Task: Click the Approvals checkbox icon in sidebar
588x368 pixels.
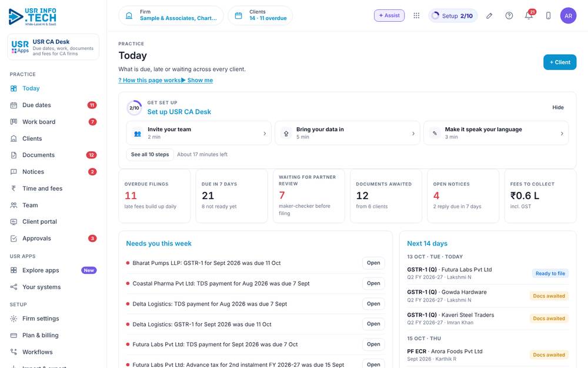Action: pyautogui.click(x=14, y=238)
